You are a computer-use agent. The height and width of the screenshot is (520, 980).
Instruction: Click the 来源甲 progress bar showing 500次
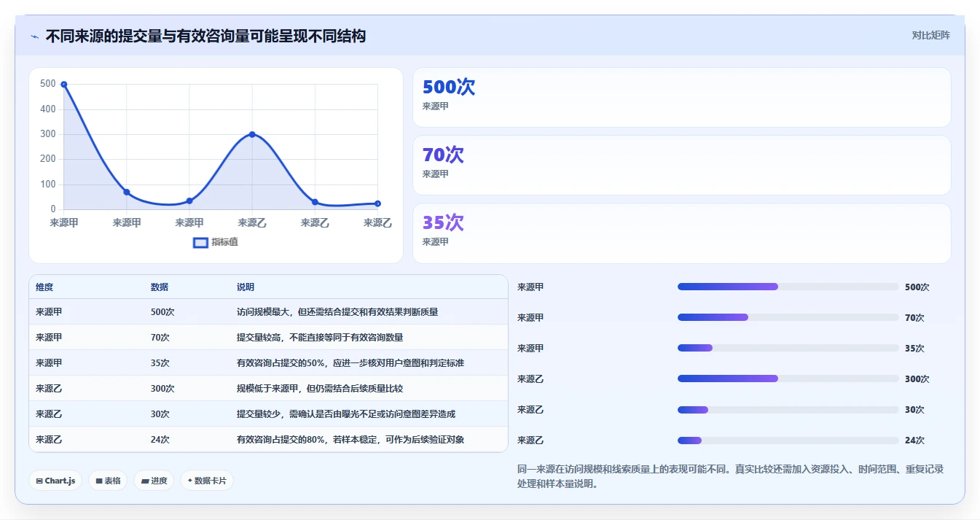(788, 287)
